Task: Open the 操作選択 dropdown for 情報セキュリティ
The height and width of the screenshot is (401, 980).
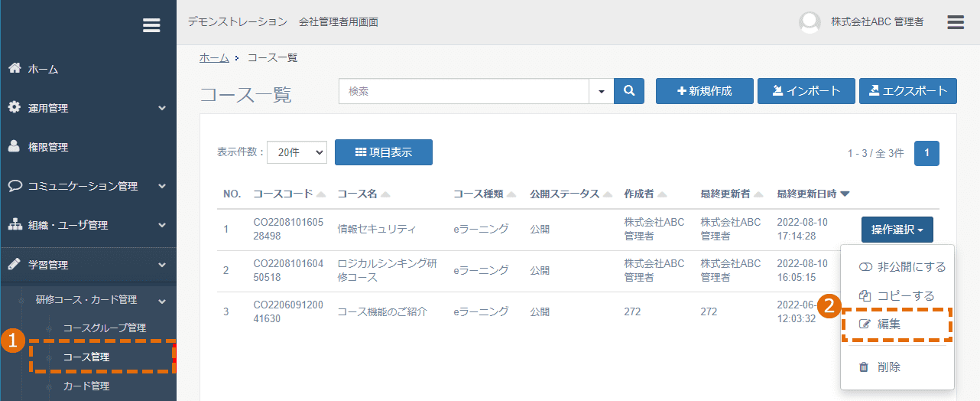Action: coord(897,230)
